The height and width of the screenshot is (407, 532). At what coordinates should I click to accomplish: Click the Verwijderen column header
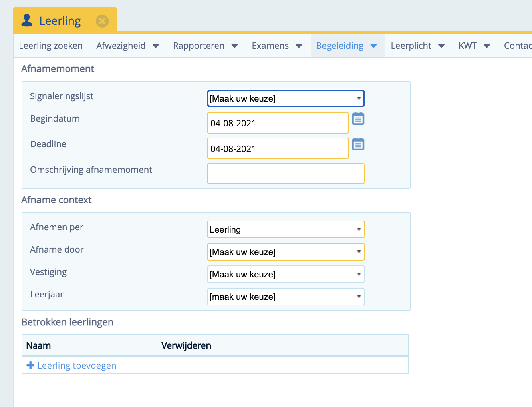(186, 345)
